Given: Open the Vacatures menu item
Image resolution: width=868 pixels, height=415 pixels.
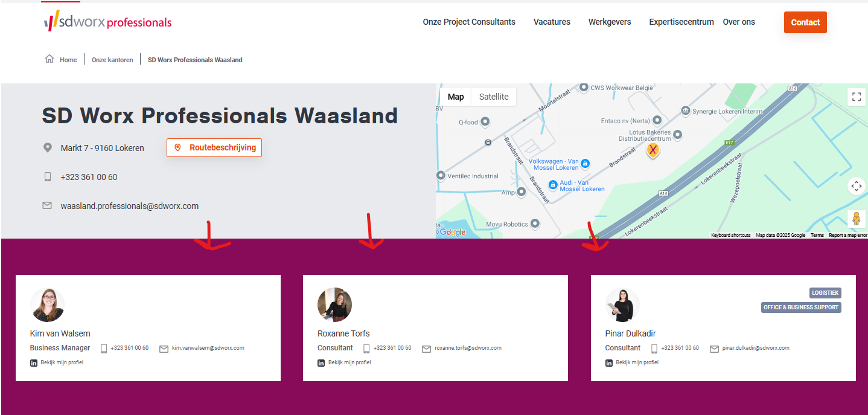Looking at the screenshot, I should [x=552, y=22].
